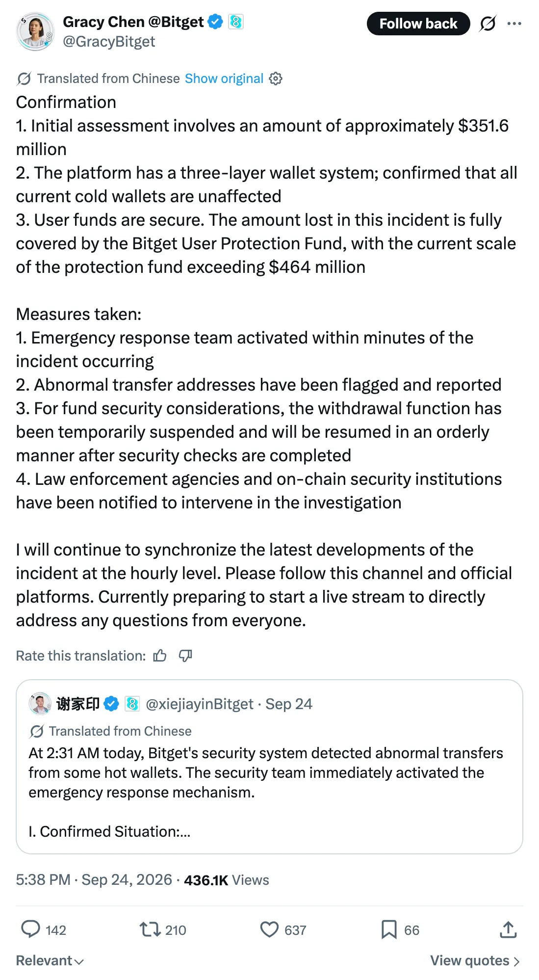The image size is (539, 980).
Task: Open the three-dot more options menu
Action: click(514, 24)
